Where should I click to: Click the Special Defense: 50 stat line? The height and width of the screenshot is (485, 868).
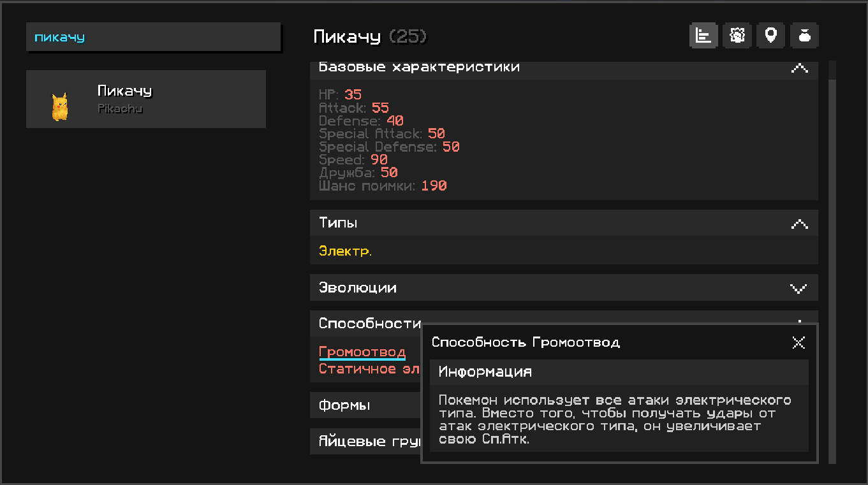coord(389,147)
